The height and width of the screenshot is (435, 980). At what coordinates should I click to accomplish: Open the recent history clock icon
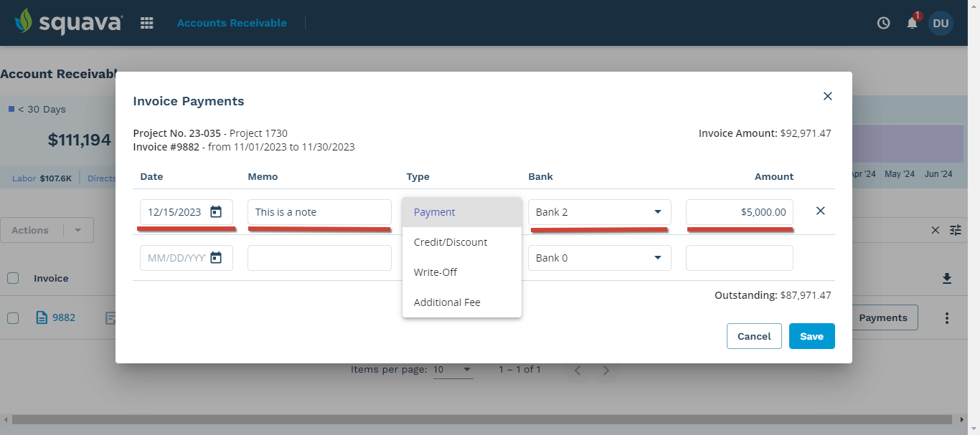coord(882,23)
